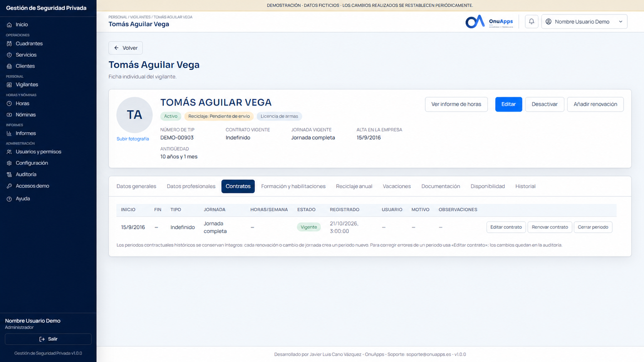Screen dimensions: 644x362
Task: Open Formación y habilitaciones tab
Action: pos(293,186)
